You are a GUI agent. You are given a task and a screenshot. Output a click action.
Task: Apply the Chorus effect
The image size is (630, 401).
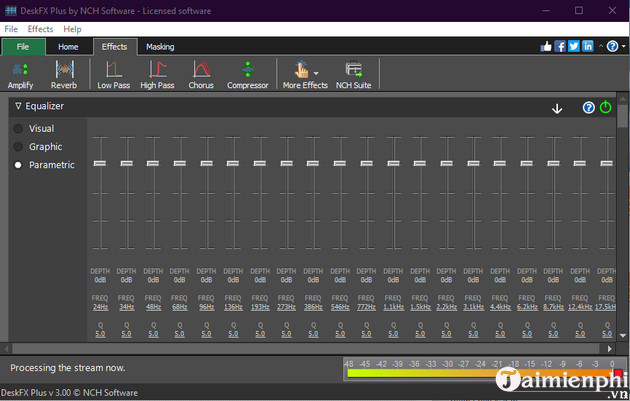coord(201,72)
